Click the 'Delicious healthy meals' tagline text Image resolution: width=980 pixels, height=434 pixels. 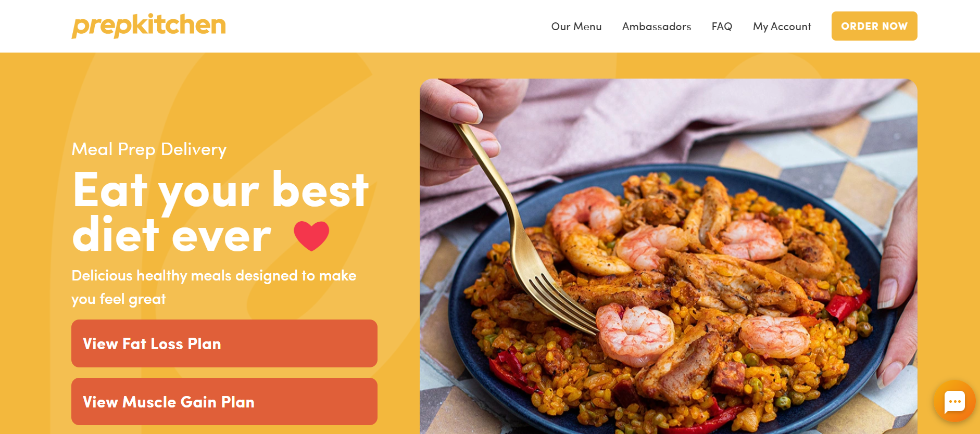coord(214,275)
